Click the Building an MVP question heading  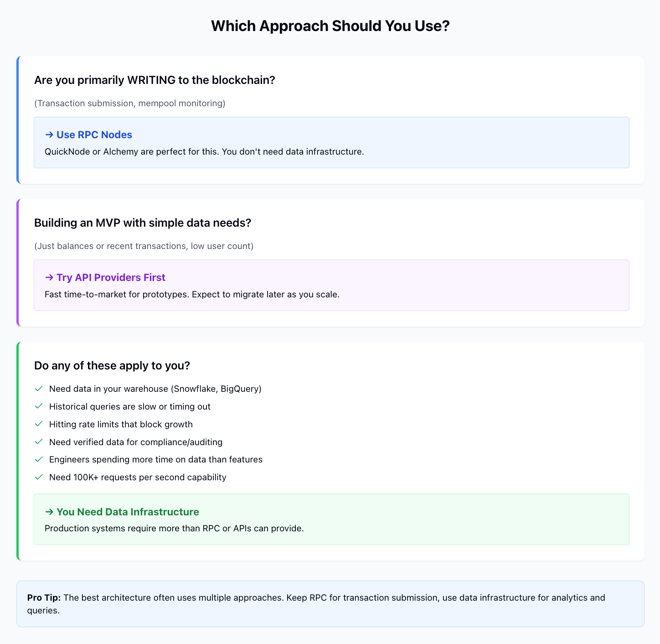point(143,223)
